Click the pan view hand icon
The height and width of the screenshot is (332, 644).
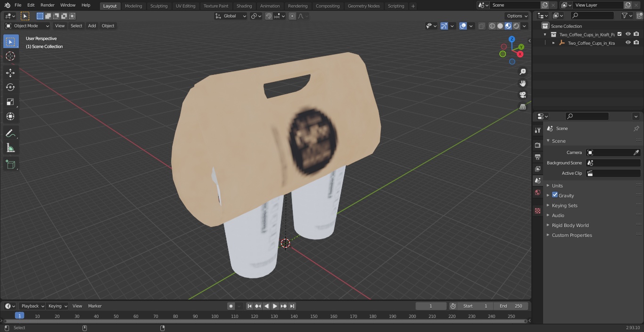coord(522,83)
